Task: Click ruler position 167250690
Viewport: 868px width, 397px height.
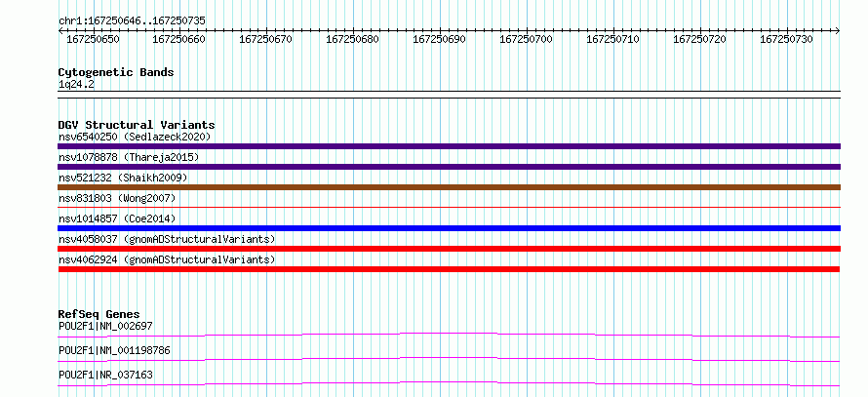Action: 440,39
